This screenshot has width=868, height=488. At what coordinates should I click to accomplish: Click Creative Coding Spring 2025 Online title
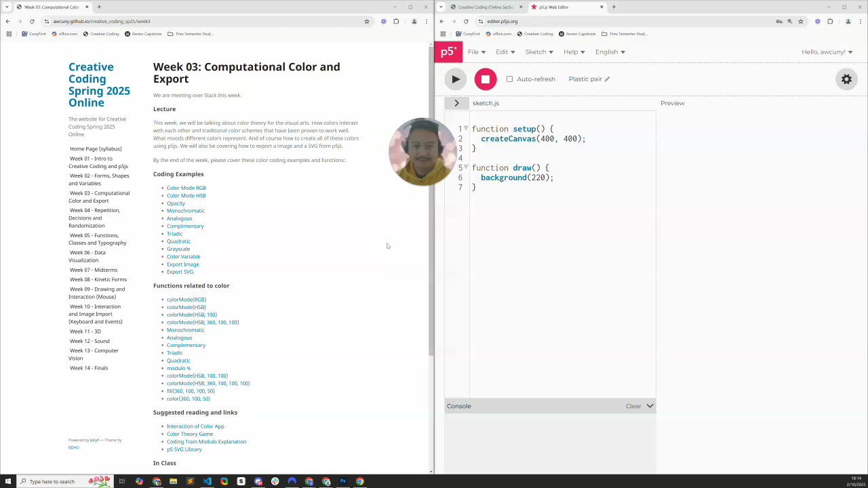(x=99, y=85)
